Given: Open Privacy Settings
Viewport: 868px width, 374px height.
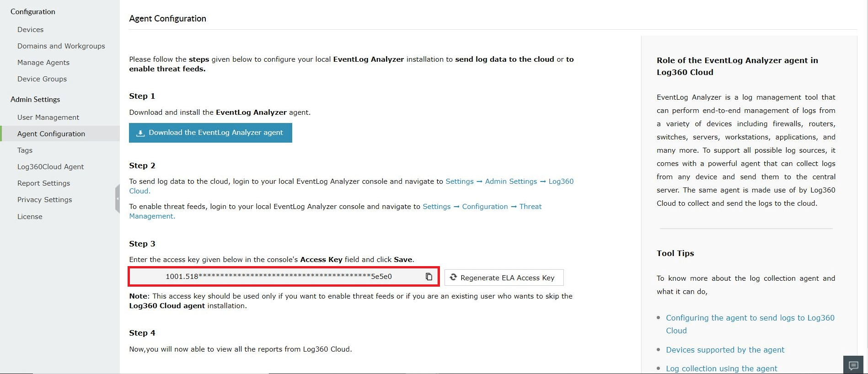Looking at the screenshot, I should click(44, 199).
